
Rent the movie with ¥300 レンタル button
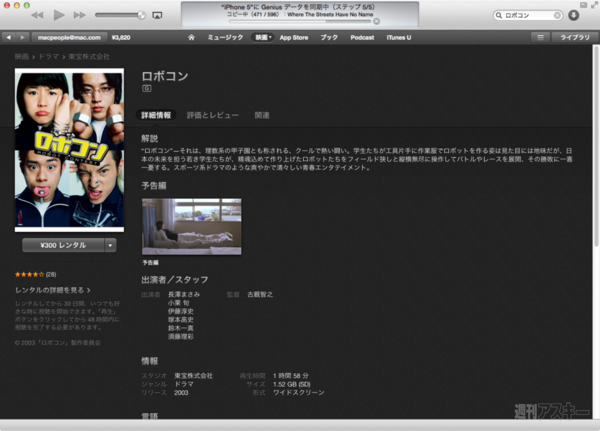63,245
